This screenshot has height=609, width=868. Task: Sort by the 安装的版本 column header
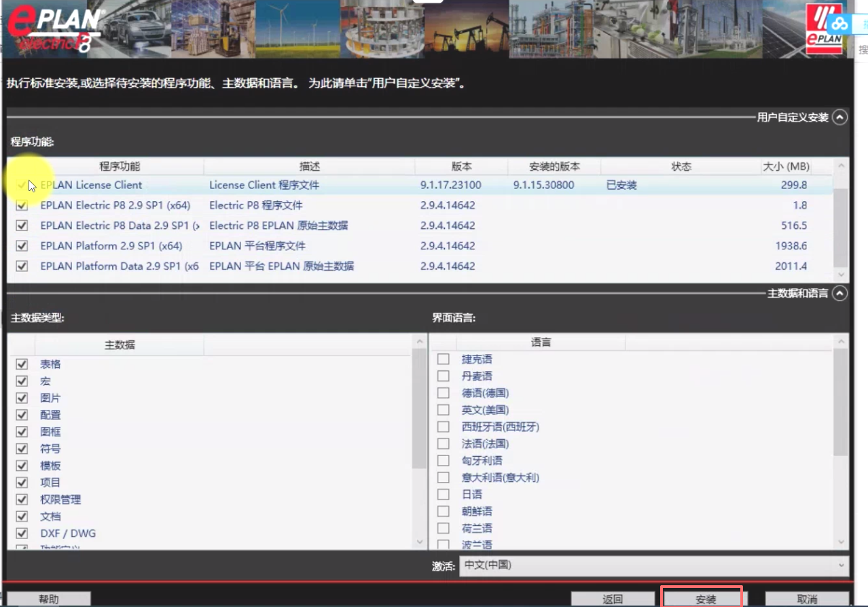point(555,167)
